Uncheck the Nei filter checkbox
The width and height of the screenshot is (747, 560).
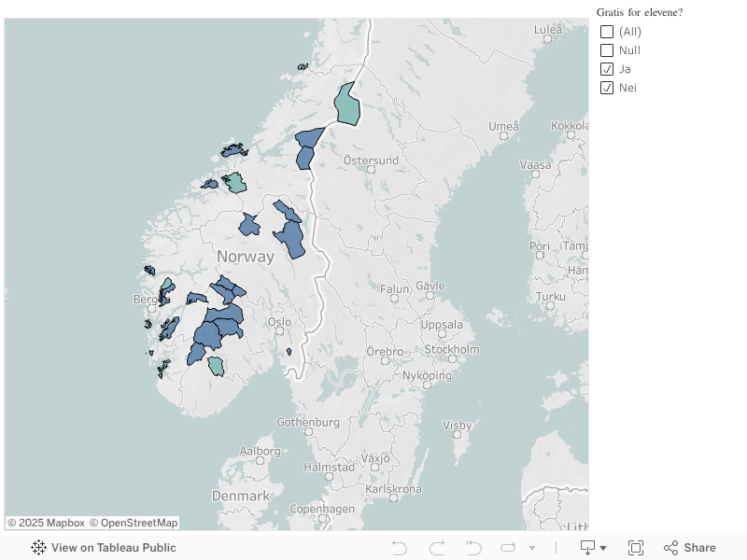point(606,88)
